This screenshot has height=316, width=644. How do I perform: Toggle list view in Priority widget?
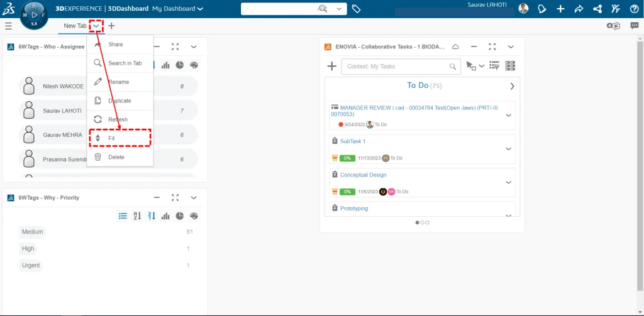tap(123, 216)
